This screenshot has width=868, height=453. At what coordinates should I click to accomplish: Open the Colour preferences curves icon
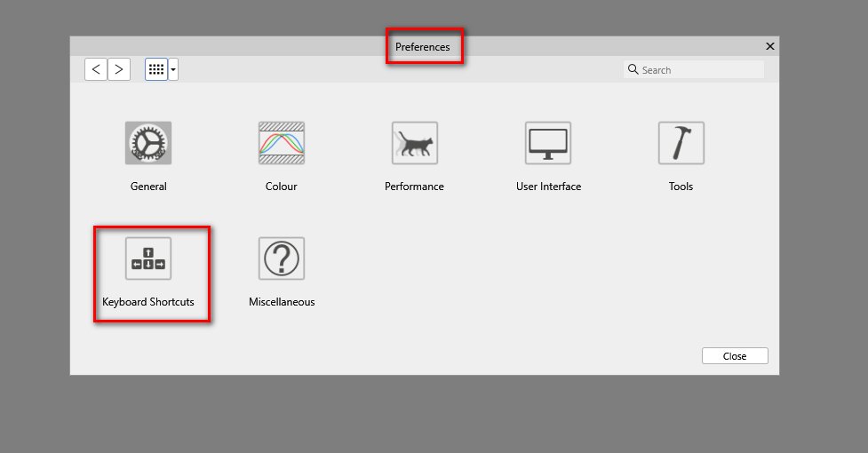[282, 143]
